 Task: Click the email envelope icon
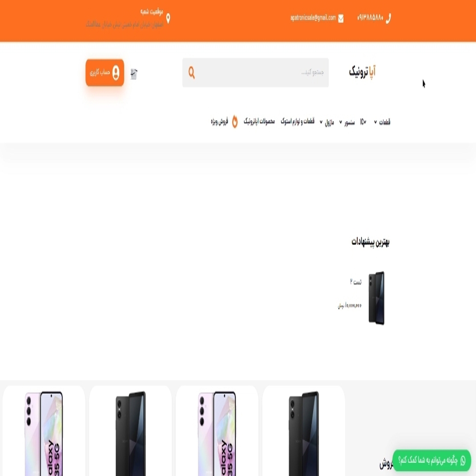coord(341,19)
